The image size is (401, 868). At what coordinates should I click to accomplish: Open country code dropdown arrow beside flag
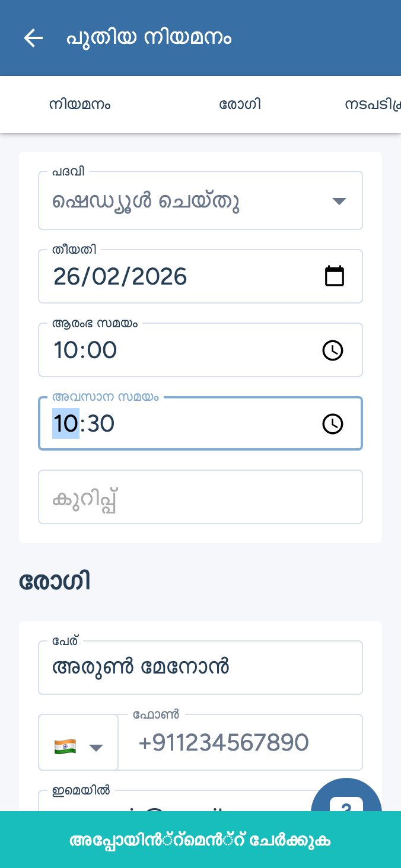pyautogui.click(x=96, y=747)
